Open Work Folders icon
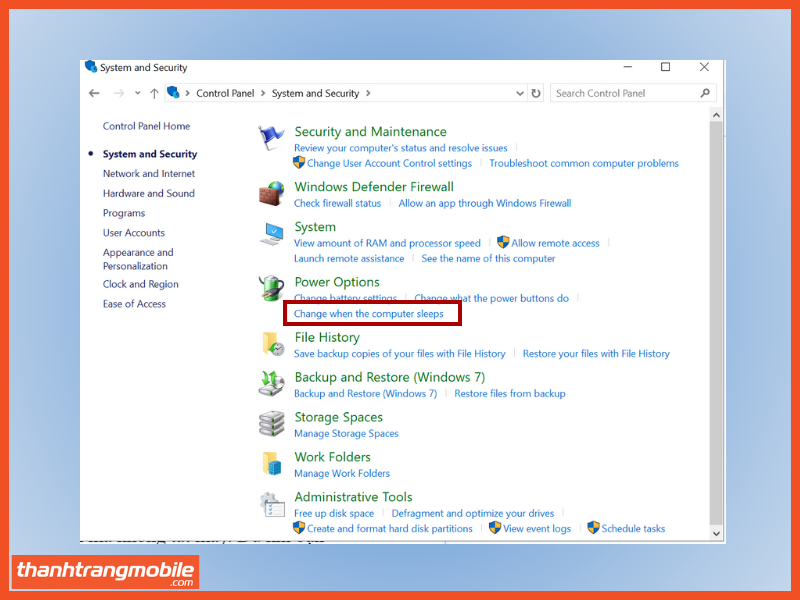 [271, 463]
